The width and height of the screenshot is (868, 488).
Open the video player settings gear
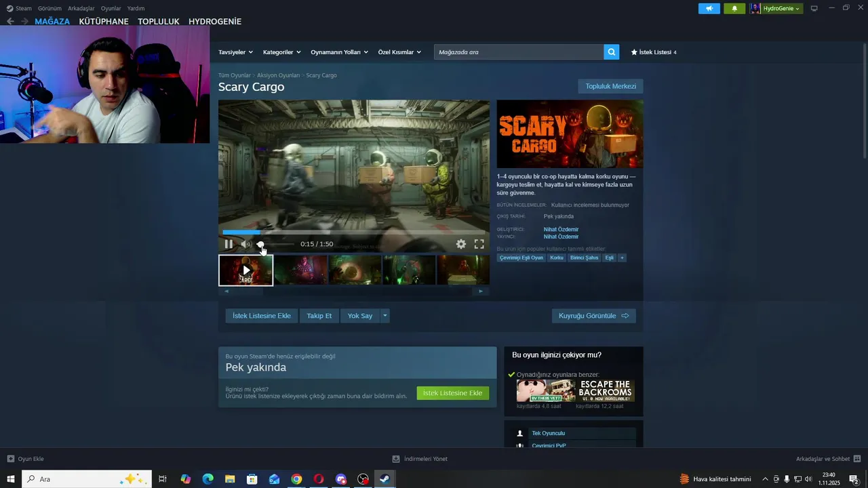461,244
